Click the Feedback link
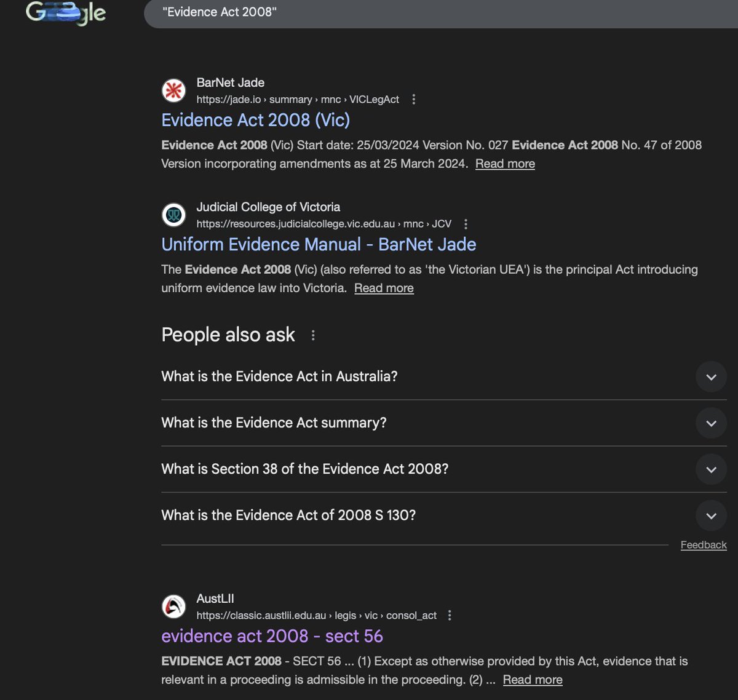 point(704,545)
